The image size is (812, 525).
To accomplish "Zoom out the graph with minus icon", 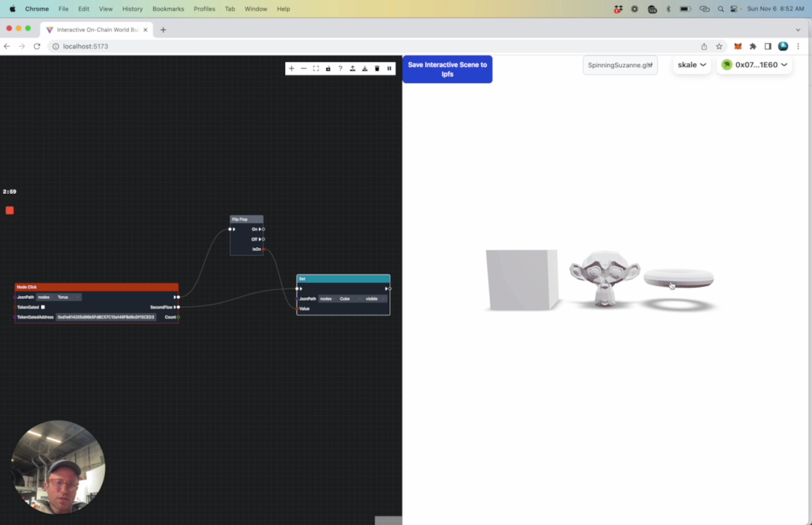I will 304,69.
